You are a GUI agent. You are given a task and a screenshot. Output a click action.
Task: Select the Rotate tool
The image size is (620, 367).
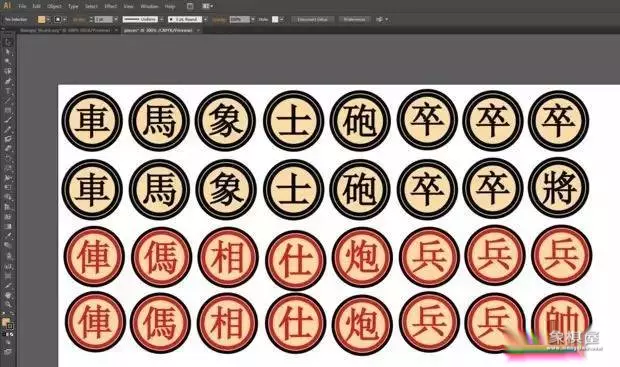[x=8, y=158]
